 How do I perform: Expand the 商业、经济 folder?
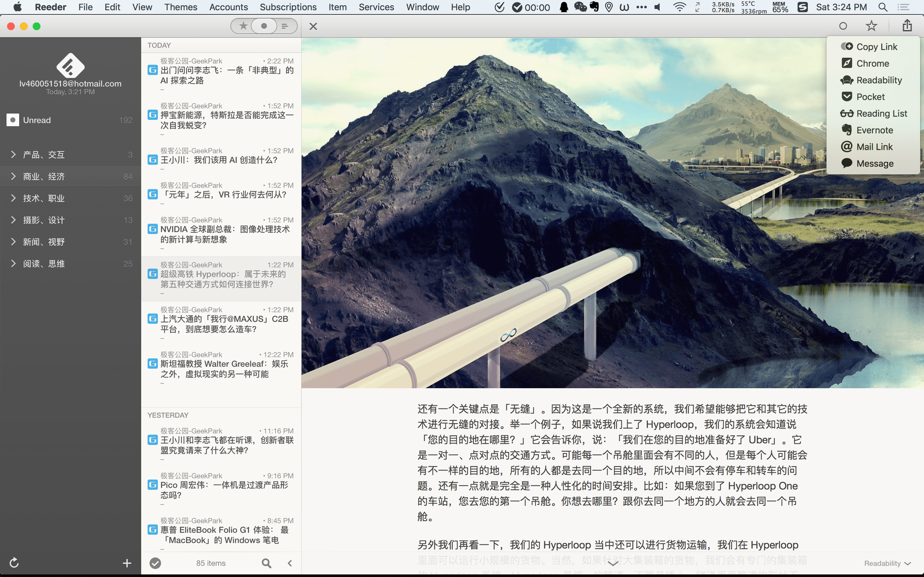(13, 176)
